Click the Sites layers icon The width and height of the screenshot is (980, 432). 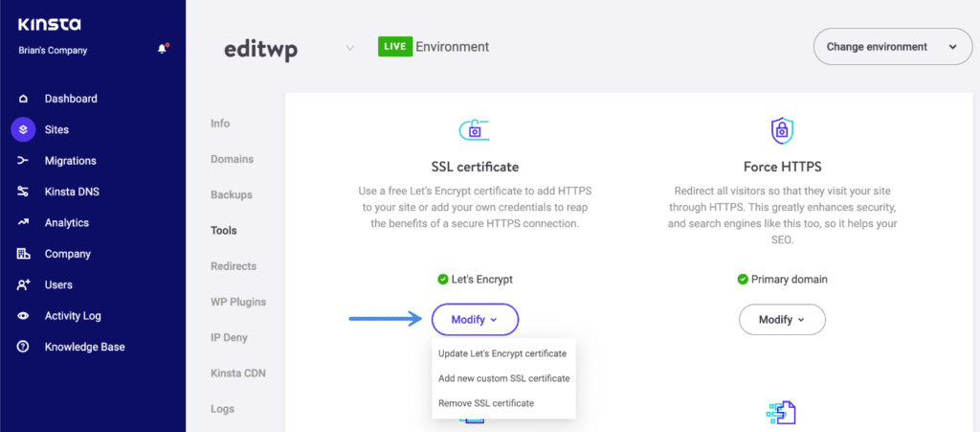(23, 129)
